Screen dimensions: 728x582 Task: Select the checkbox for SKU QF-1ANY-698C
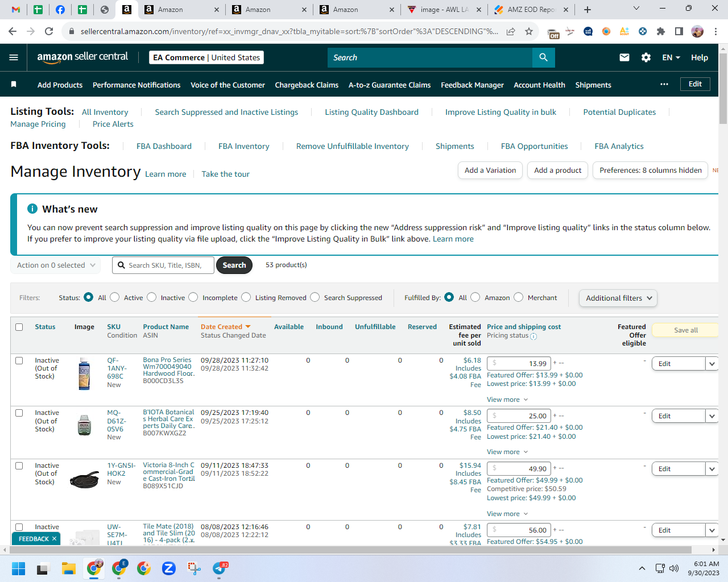[19, 360]
